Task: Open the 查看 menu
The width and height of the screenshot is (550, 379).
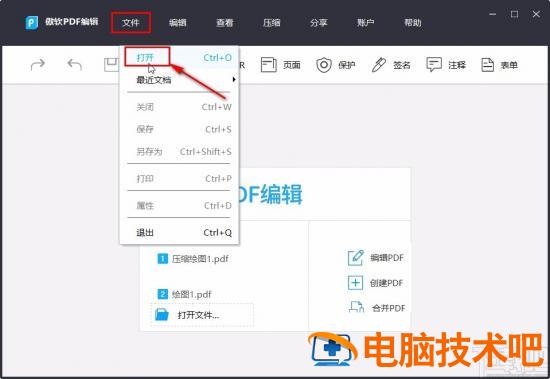Action: pyautogui.click(x=224, y=23)
